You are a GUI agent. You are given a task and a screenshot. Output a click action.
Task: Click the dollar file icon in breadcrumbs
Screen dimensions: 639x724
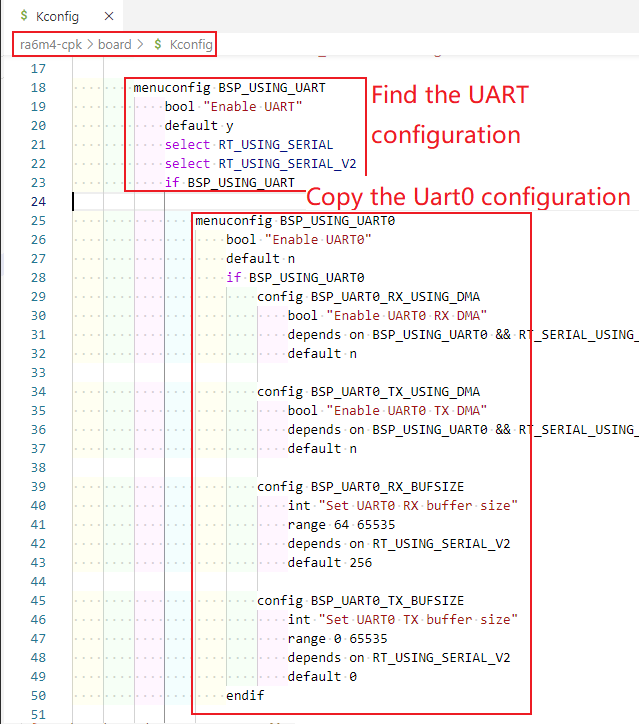pyautogui.click(x=158, y=45)
